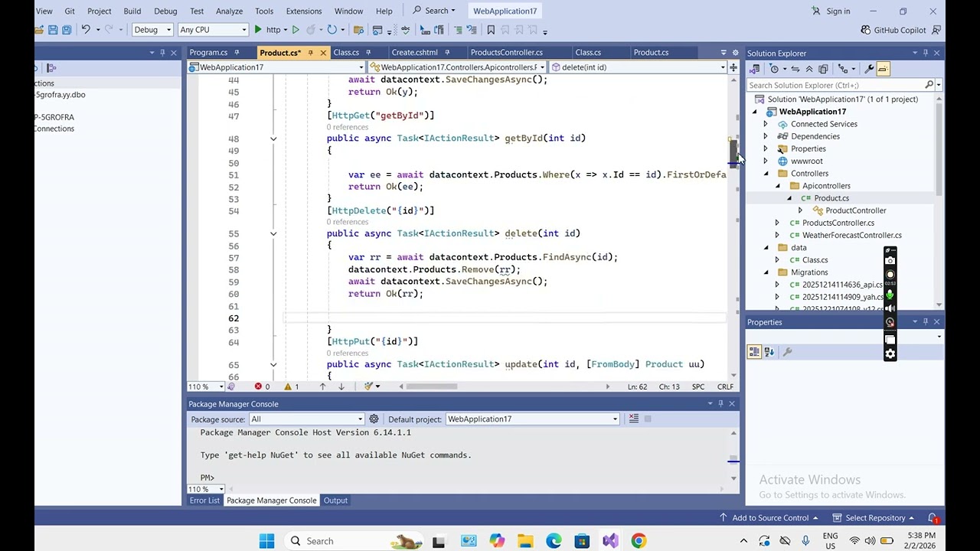Click the Save All icon in toolbar
980x551 pixels.
pyautogui.click(x=67, y=30)
